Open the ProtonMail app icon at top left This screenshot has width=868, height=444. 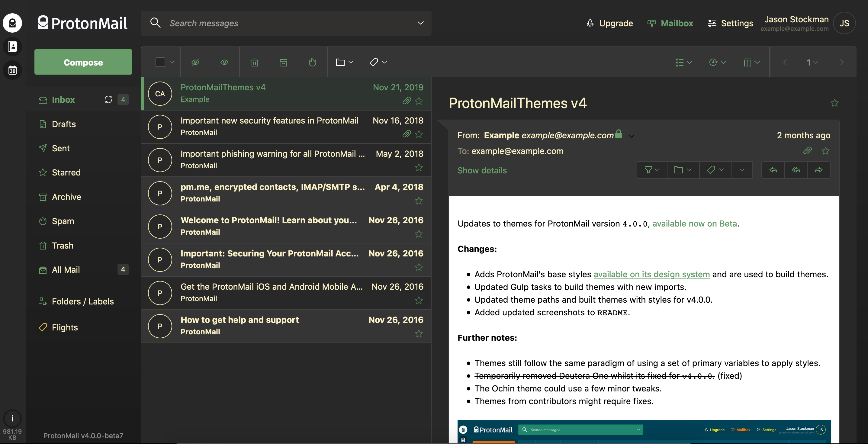coord(12,23)
